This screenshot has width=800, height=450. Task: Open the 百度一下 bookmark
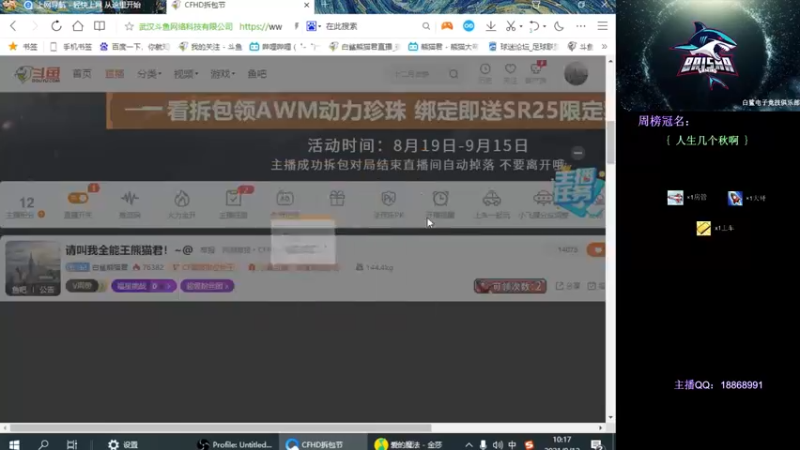(135, 46)
